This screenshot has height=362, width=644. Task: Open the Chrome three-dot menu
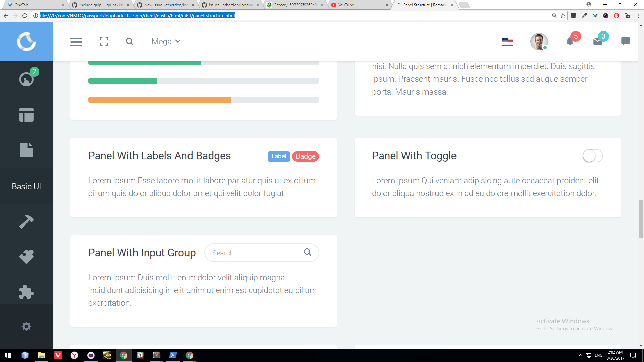[638, 16]
